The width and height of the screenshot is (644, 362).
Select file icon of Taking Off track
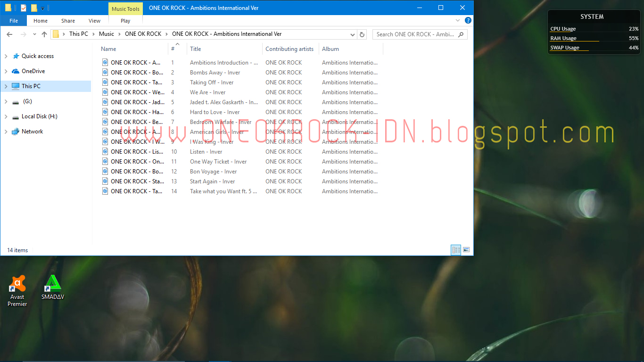click(x=106, y=82)
